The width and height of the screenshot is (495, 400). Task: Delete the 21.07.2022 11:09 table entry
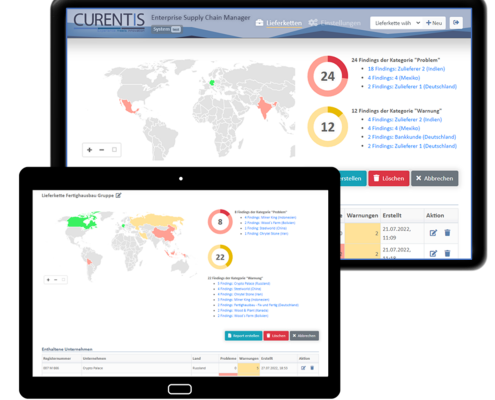(447, 233)
